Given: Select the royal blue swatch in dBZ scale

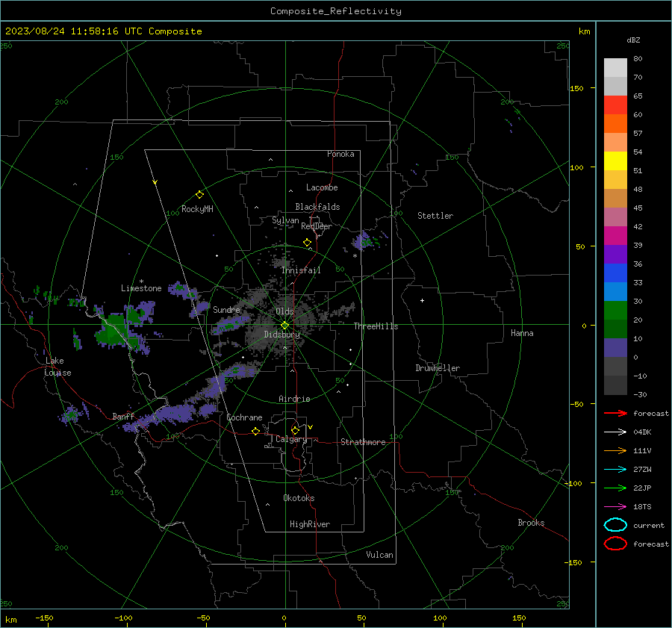Looking at the screenshot, I should click(615, 273).
